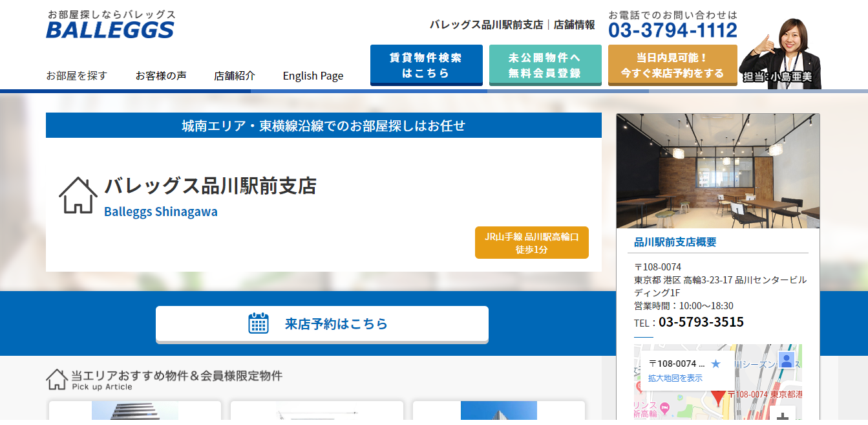Click the 品川駅前支店概要 heading
The width and height of the screenshot is (868, 425).
click(x=675, y=243)
